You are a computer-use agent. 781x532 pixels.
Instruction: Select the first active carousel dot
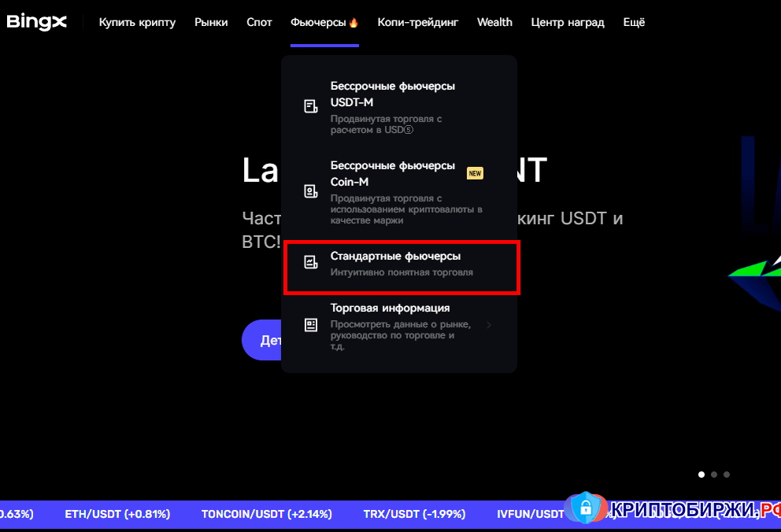(x=701, y=475)
